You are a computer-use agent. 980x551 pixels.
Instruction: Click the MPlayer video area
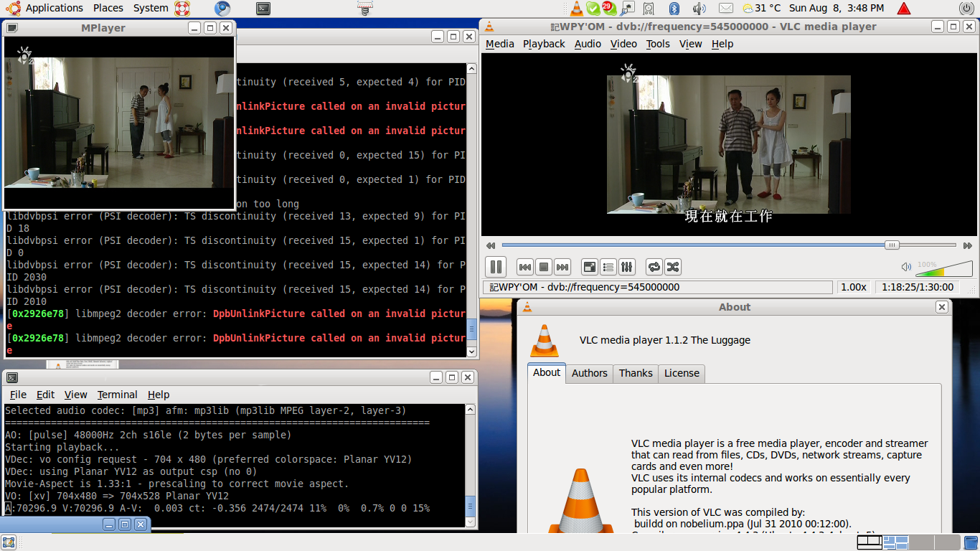point(119,123)
